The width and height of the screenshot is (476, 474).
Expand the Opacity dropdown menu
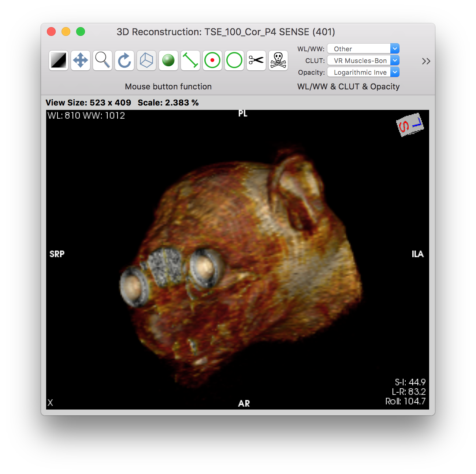363,72
